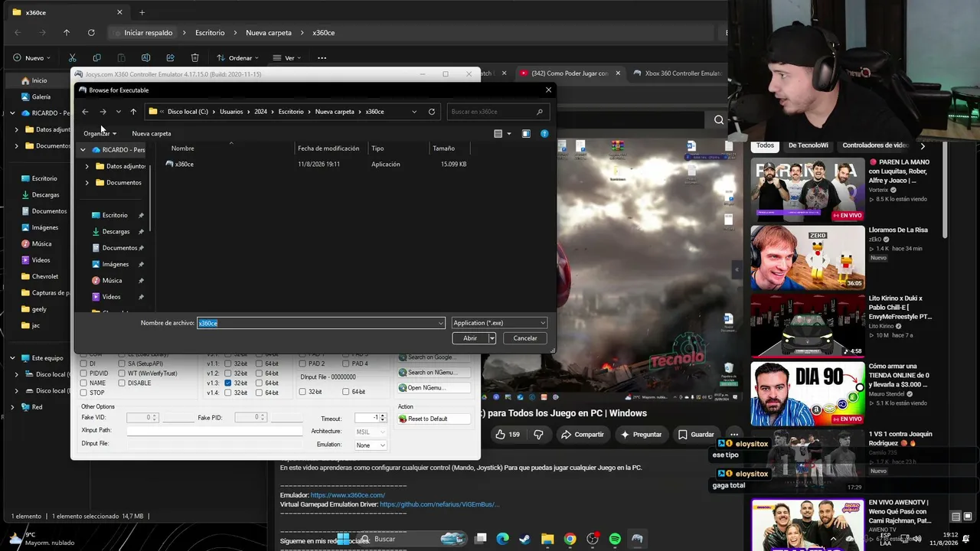
Task: Sort files by the Tamaño column header
Action: 443,148
